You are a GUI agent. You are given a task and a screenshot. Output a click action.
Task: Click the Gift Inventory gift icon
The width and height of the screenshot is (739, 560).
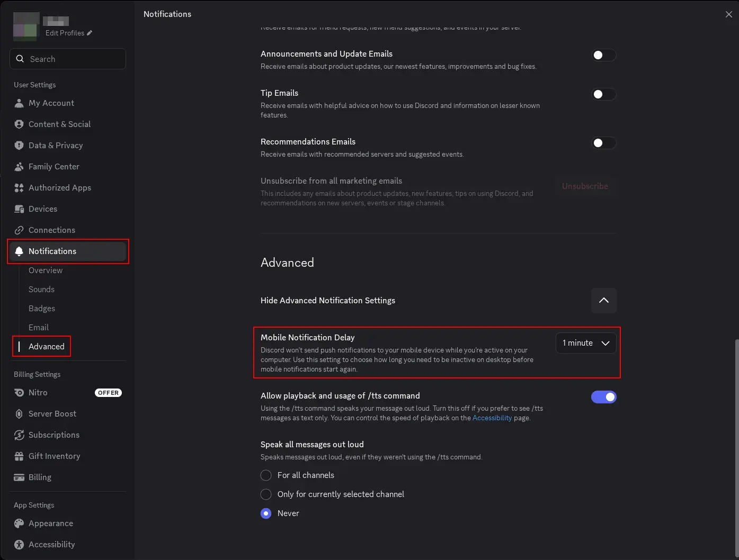click(x=19, y=456)
